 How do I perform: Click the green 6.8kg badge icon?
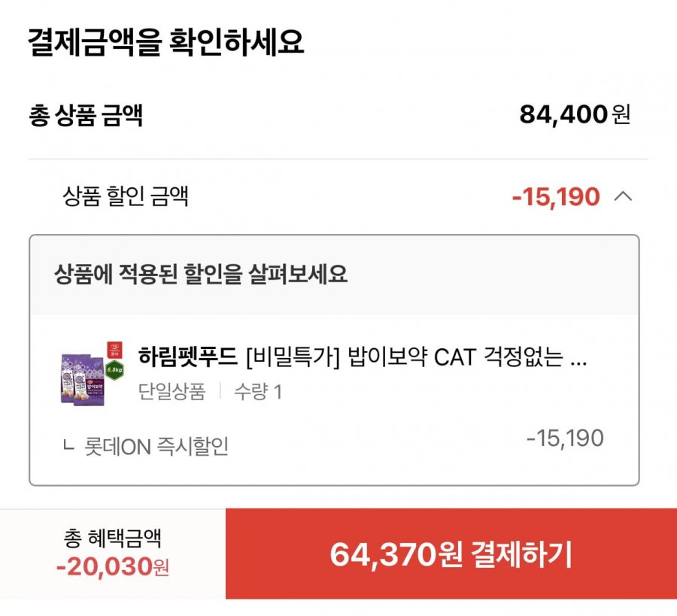[114, 369]
